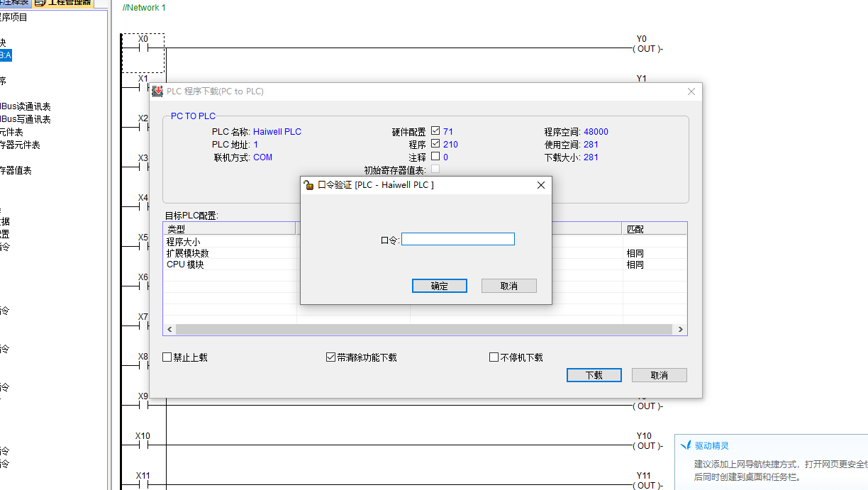
Task: Enable the 注释 checkbox
Action: tap(435, 157)
